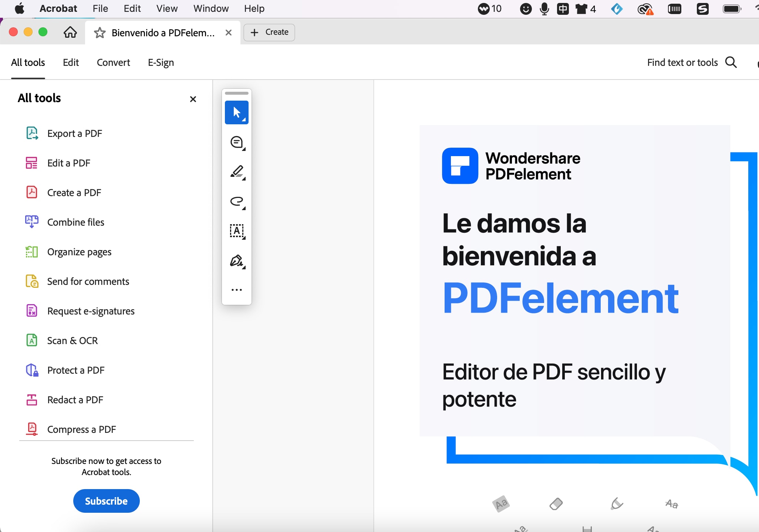This screenshot has width=759, height=532.
Task: Pick the Add comment tool in the quick toolbar
Action: tap(237, 142)
